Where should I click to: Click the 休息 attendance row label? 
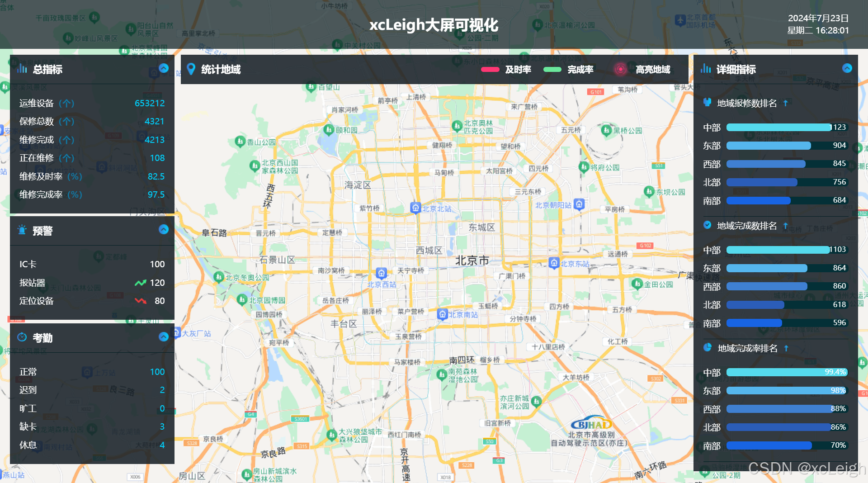click(28, 445)
